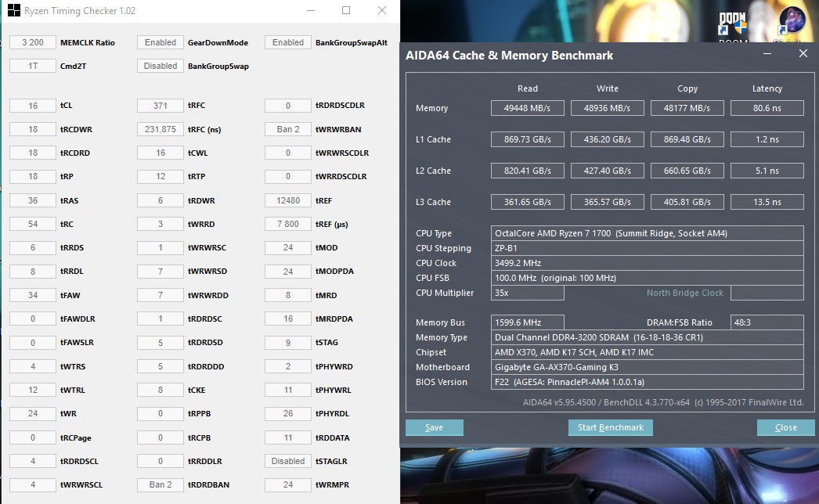Image resolution: width=819 pixels, height=504 pixels.
Task: Click the tREF (µs) value 7 800
Action: coord(288,224)
